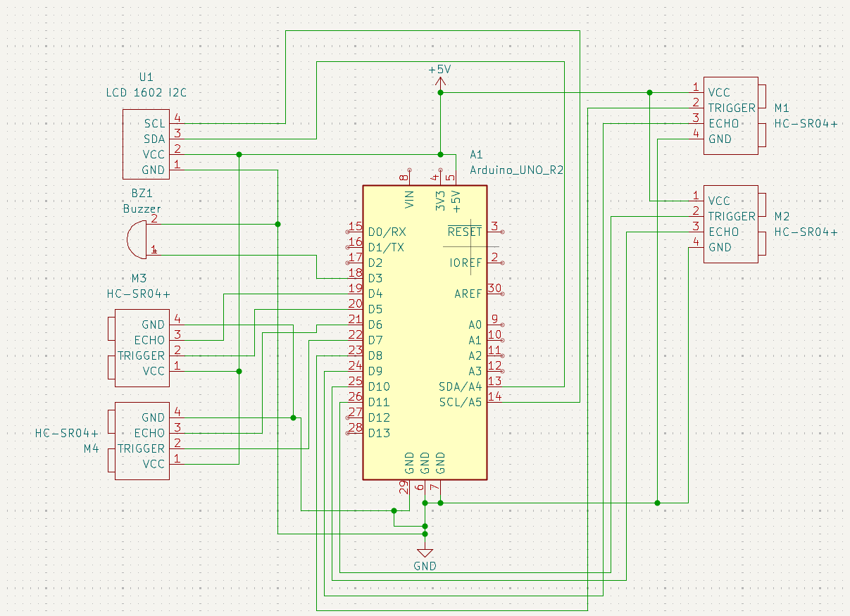
Task: Select the LCD 1602 I2C value text
Action: click(x=146, y=92)
